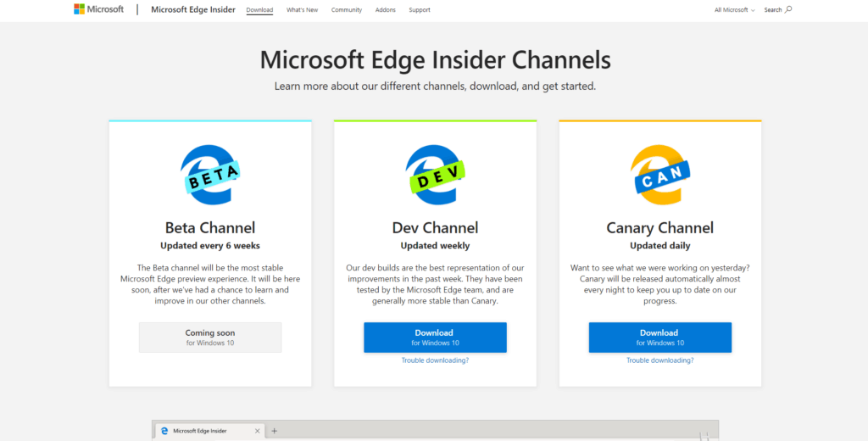The image size is (868, 441).
Task: Click the Microsoft Edge Insider Channels title
Action: click(435, 60)
